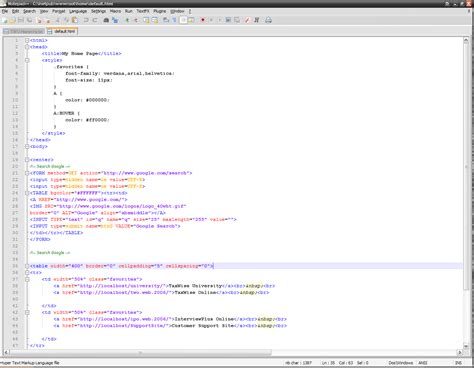Collapse the html fold on line 1
Screen dimensions: 474x368
click(27, 40)
